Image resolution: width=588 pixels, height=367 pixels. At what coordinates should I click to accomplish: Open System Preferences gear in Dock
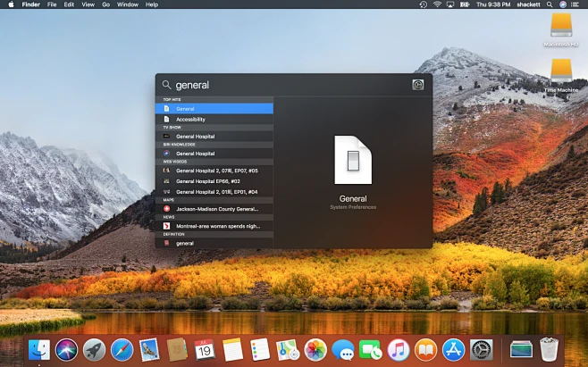coord(481,350)
